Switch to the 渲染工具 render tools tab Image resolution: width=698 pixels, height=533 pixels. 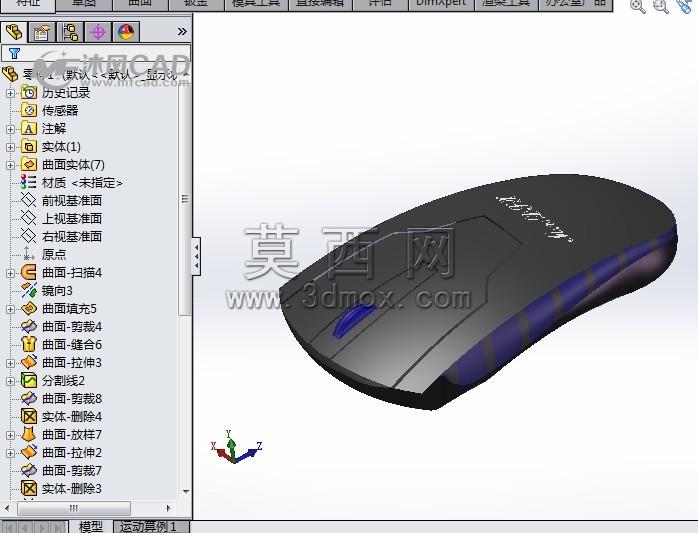click(x=506, y=4)
